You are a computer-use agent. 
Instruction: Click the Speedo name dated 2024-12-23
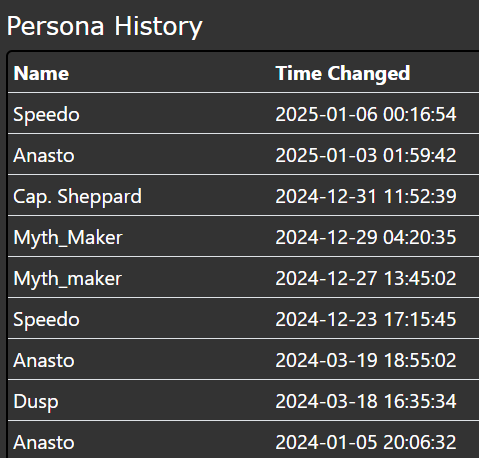pos(46,320)
